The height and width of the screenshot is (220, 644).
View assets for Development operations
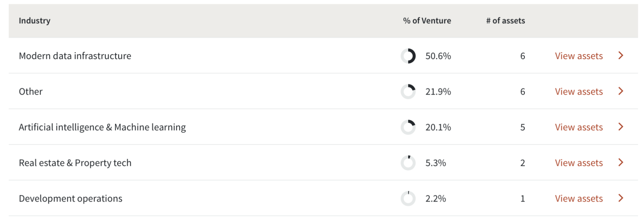click(579, 199)
